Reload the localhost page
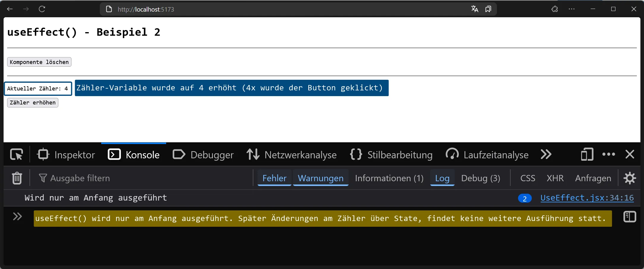Screen dimensions: 644x269 (x=42, y=9)
